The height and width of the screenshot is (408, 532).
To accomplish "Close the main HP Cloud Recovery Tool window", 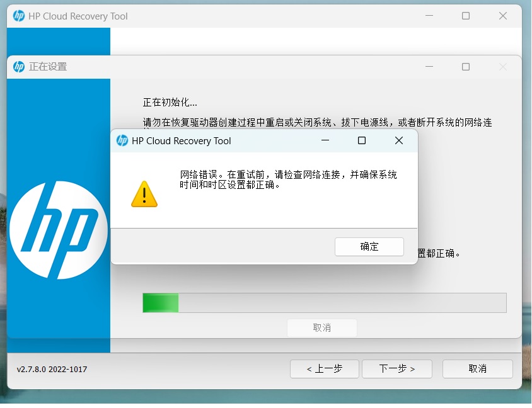I will [x=503, y=16].
